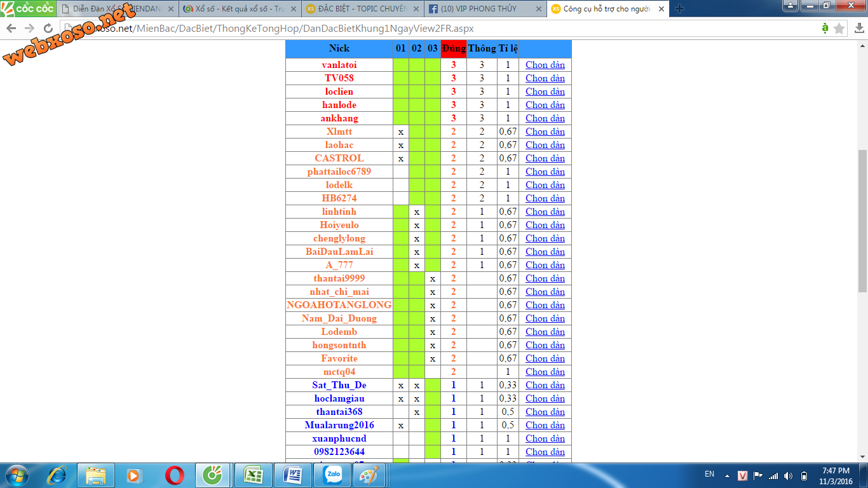The image size is (868, 488).
Task: Open Zalo from the taskbar
Action: click(332, 475)
